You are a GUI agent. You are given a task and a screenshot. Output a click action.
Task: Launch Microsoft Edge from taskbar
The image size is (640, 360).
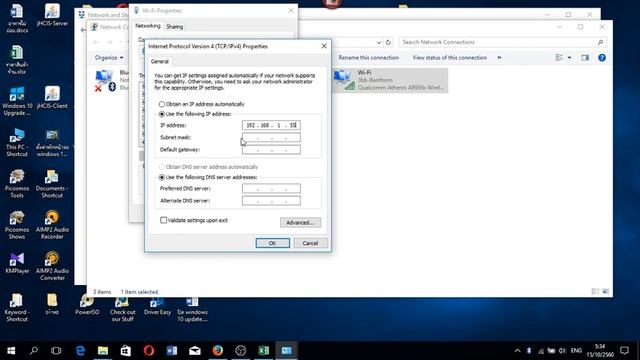pos(80,350)
